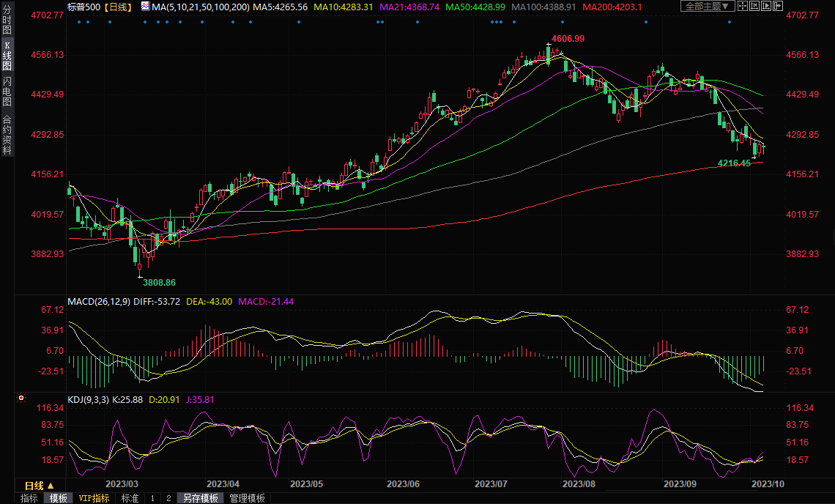
Task: Expand the 日线 period selector
Action: pyautogui.click(x=39, y=486)
